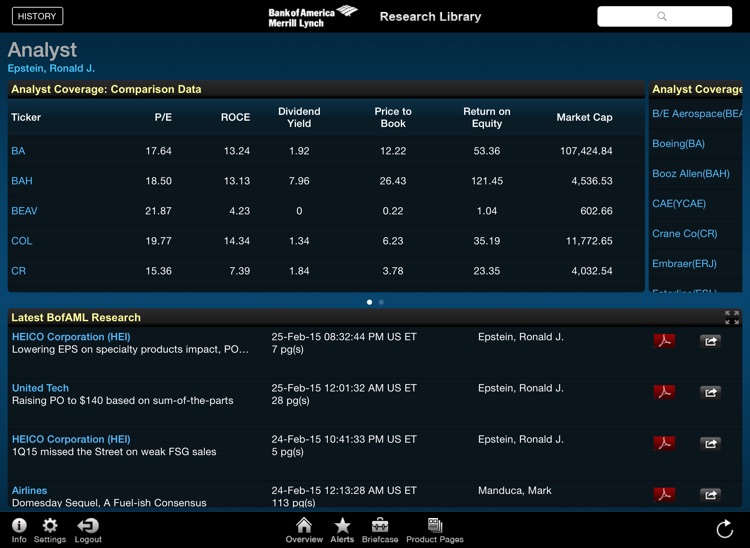The width and height of the screenshot is (750, 548).
Task: Select the first page indicator dot
Action: point(369,302)
